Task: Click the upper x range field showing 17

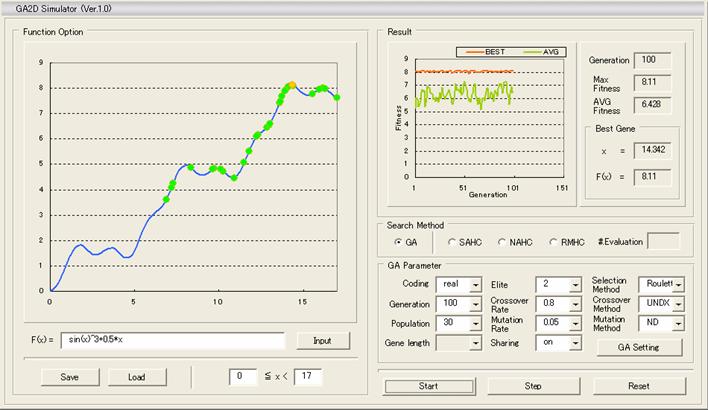Action: 308,377
